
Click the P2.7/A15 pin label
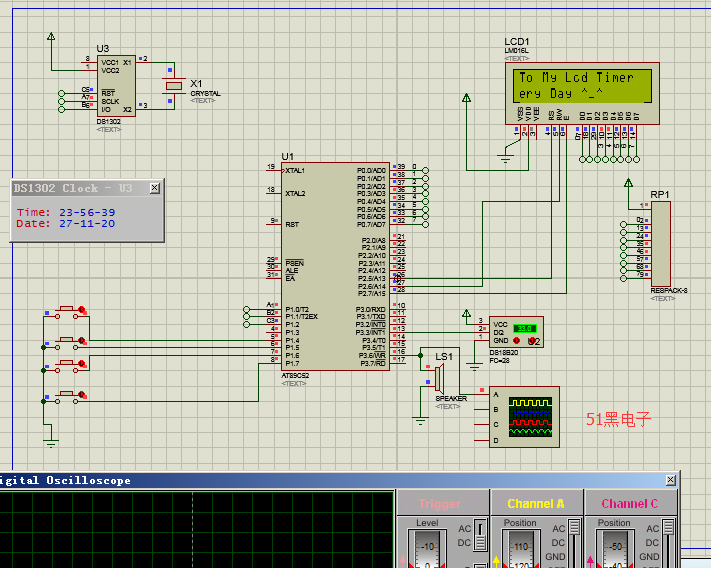coord(371,294)
